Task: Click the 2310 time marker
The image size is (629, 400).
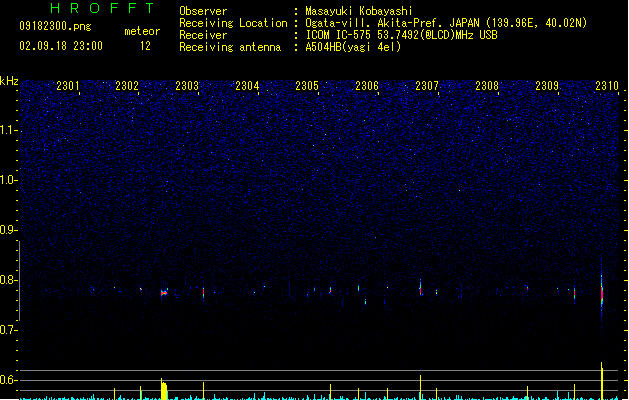Action: coord(607,85)
